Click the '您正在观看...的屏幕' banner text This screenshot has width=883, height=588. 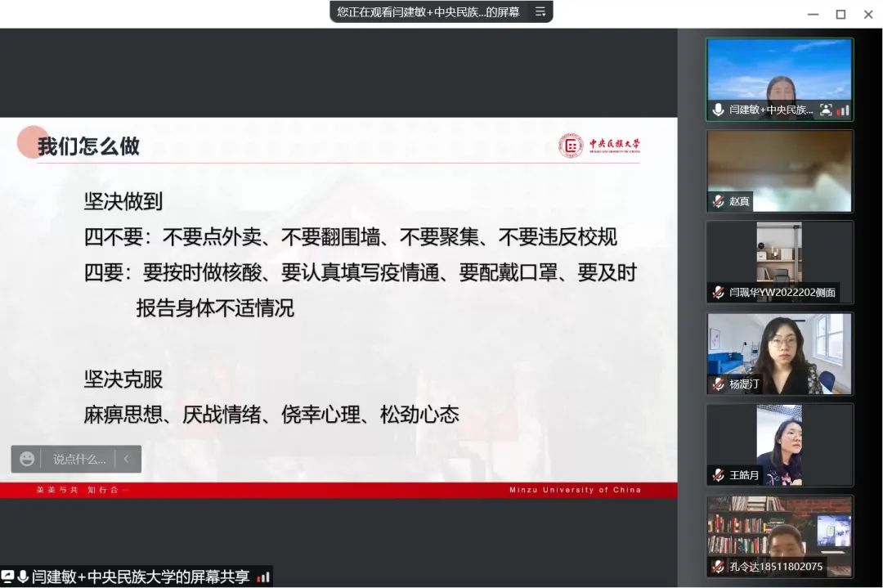(x=428, y=11)
